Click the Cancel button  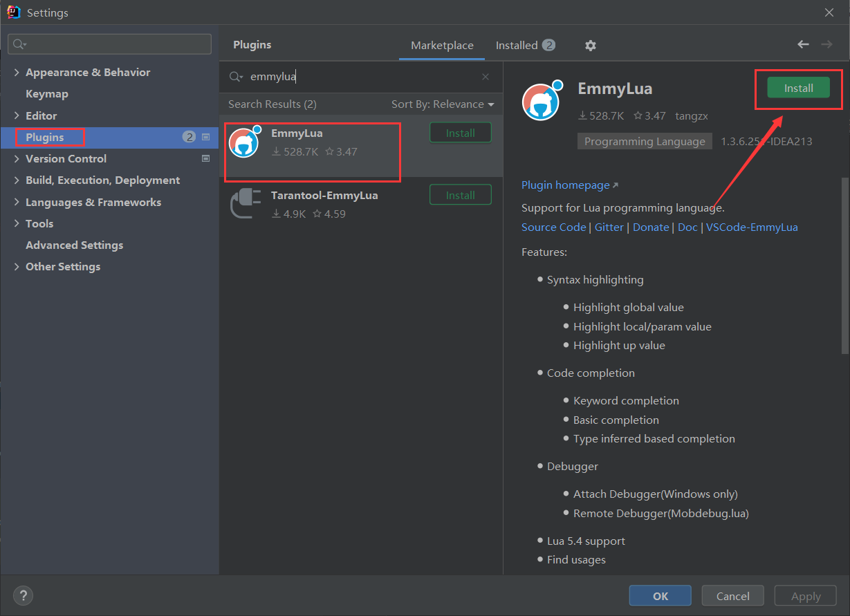(x=732, y=596)
